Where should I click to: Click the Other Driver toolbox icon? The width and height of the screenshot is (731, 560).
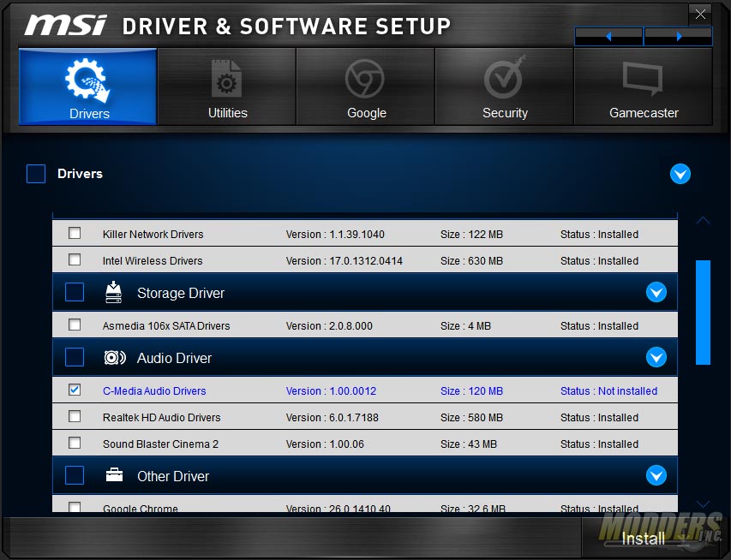pos(114,474)
